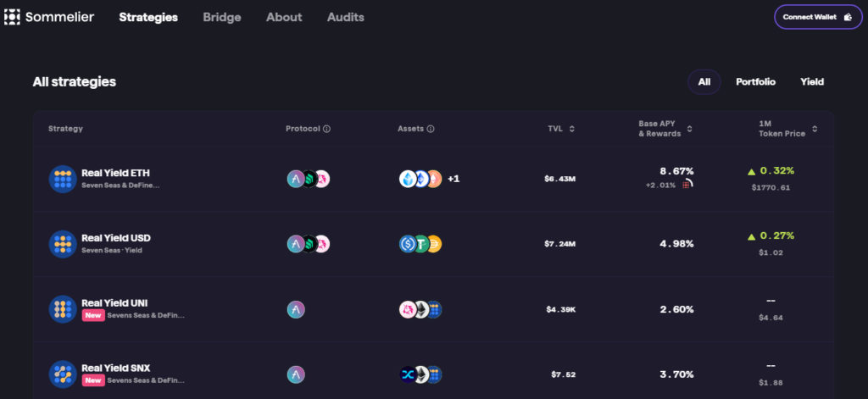Open the Audits nav tab
This screenshot has height=399, width=868.
click(x=345, y=17)
